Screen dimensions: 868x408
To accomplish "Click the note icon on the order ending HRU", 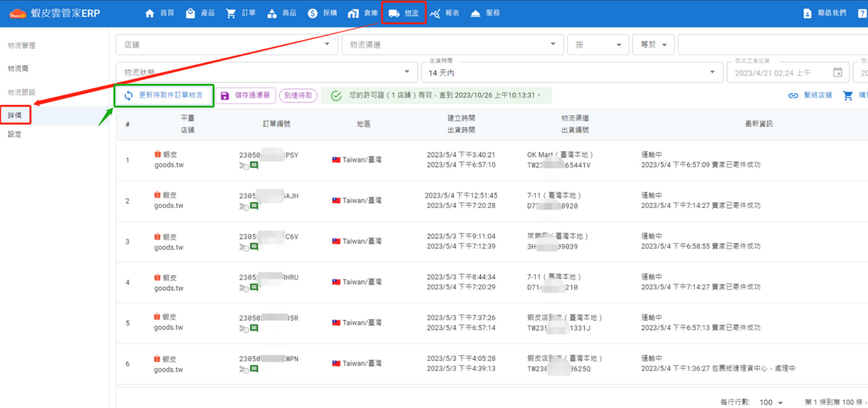I will (254, 287).
